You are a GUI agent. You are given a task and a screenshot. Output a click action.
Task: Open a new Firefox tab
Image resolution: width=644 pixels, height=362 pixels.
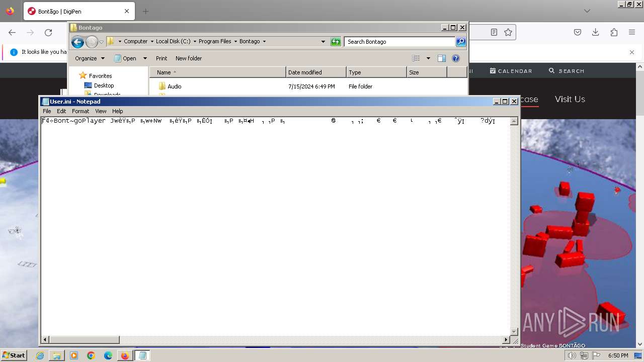pos(145,11)
